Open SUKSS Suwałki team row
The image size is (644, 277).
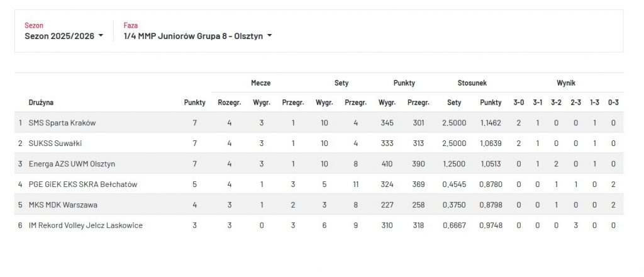(x=55, y=144)
